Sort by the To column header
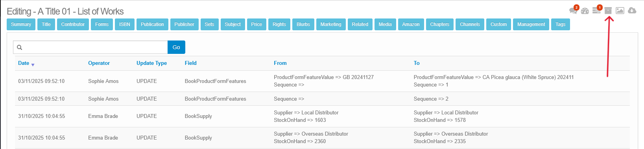 coord(417,63)
